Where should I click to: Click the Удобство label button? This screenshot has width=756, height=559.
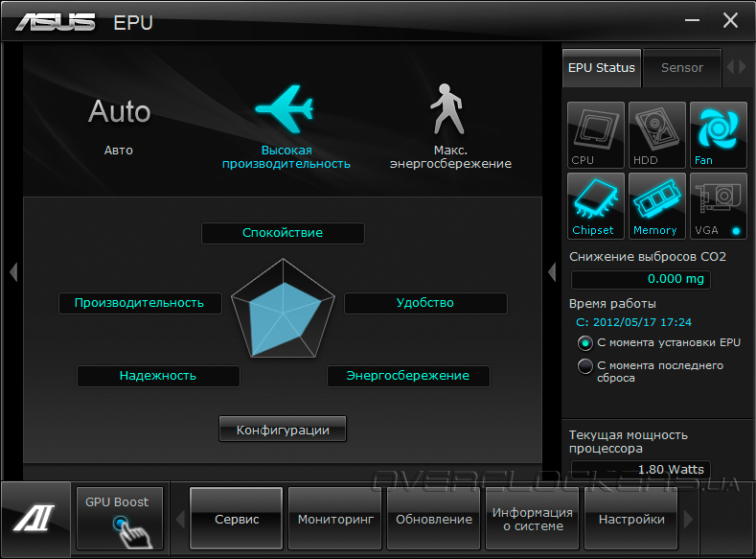425,303
